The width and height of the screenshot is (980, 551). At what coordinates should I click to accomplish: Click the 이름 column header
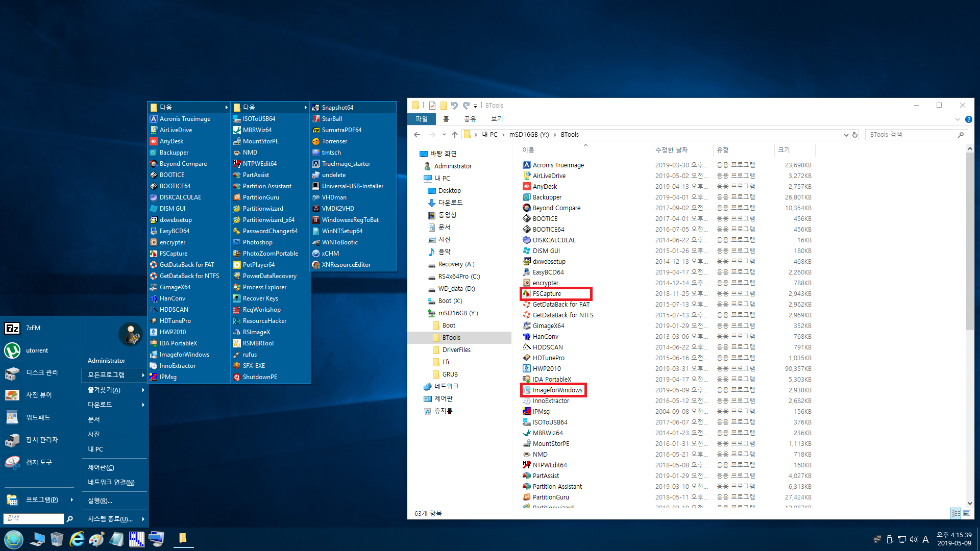tap(585, 150)
